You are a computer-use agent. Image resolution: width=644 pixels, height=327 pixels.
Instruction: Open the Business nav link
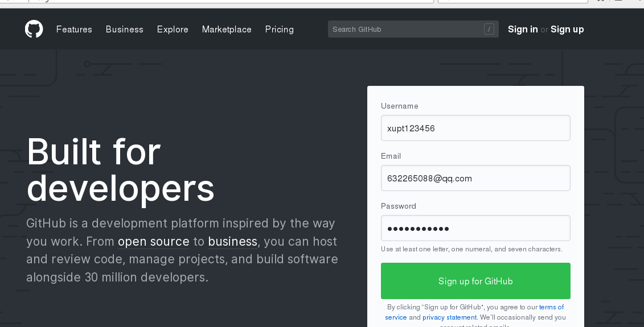pos(125,29)
